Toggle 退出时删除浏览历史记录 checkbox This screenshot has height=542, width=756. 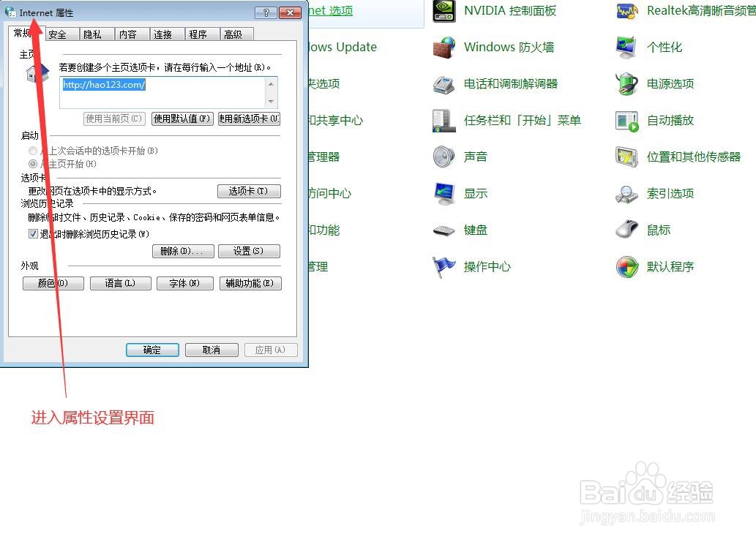tap(33, 234)
